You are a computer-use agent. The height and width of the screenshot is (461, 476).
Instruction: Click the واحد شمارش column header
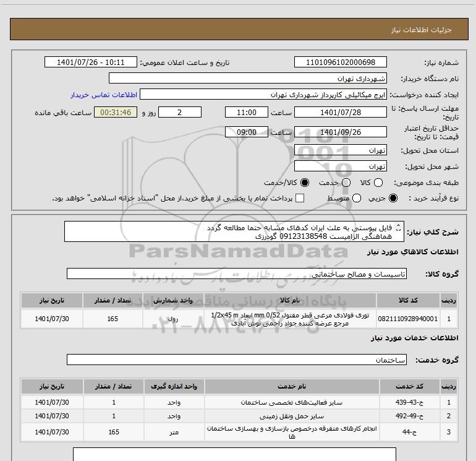173,300
